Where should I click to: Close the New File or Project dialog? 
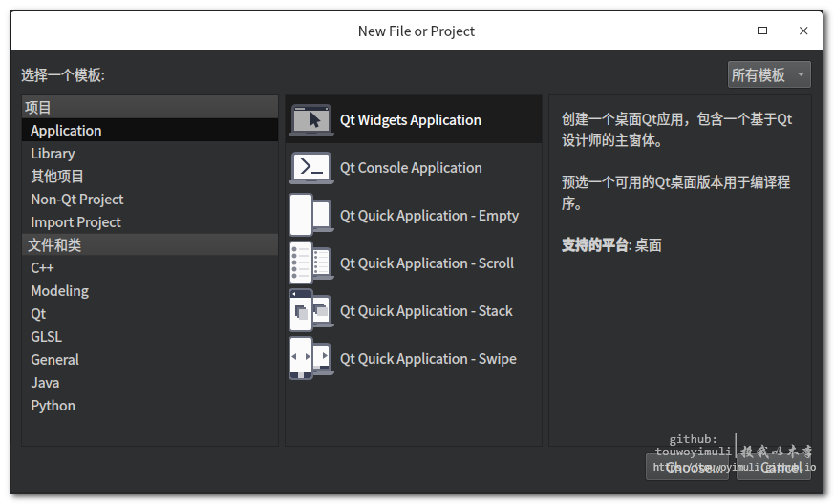(803, 31)
